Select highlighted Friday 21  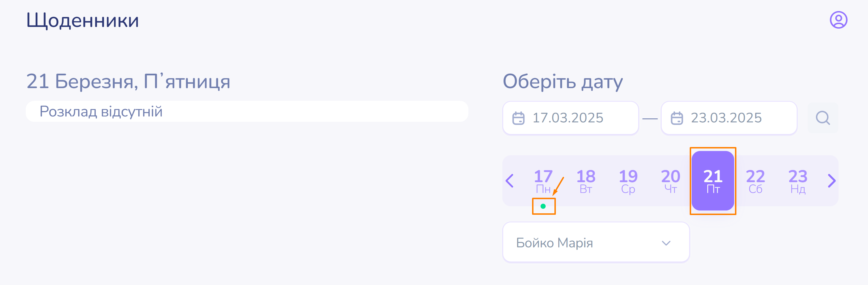(713, 181)
